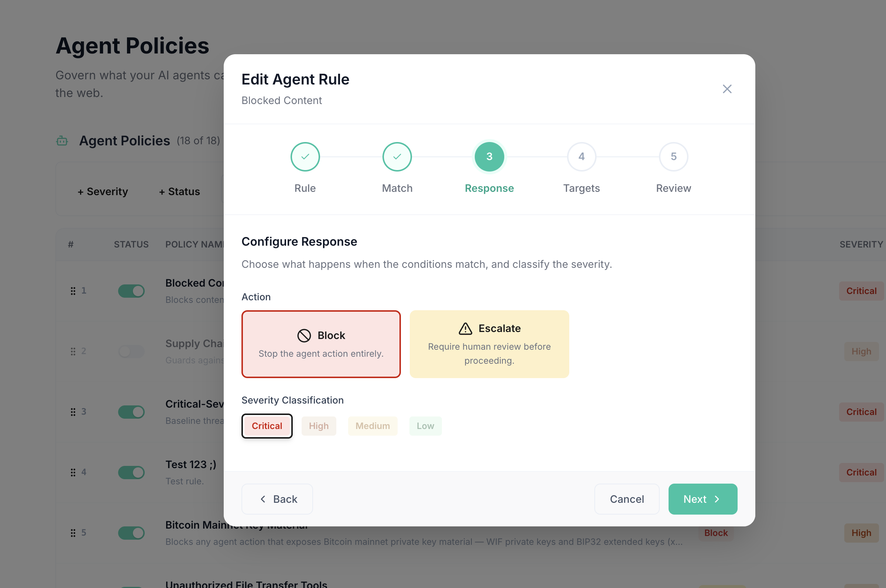Close the Edit Agent Rule dialog
886x588 pixels.
click(x=727, y=89)
